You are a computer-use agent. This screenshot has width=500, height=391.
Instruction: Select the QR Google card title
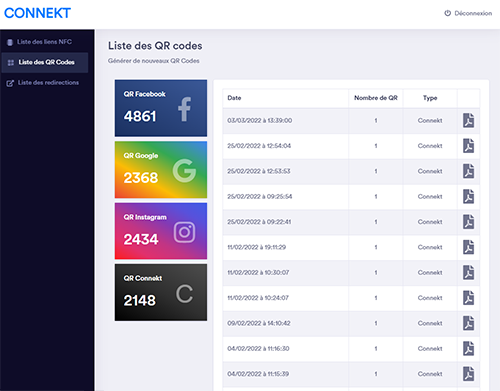141,156
